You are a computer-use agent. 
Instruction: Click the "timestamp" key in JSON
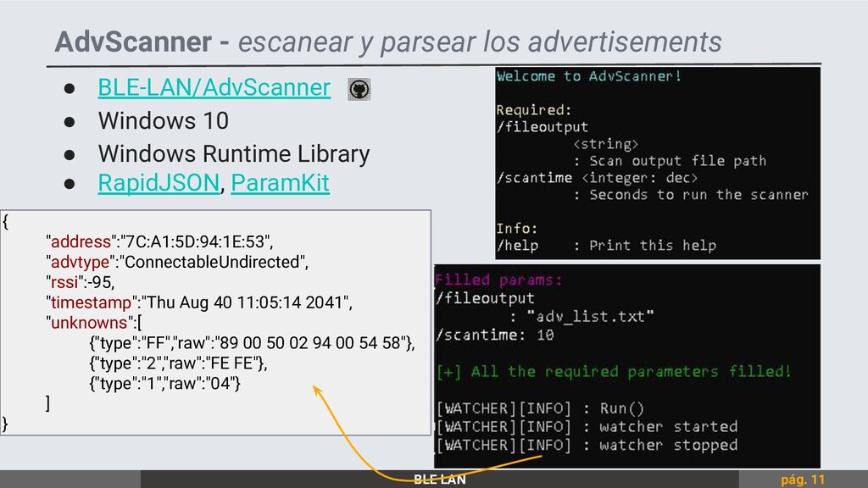91,302
